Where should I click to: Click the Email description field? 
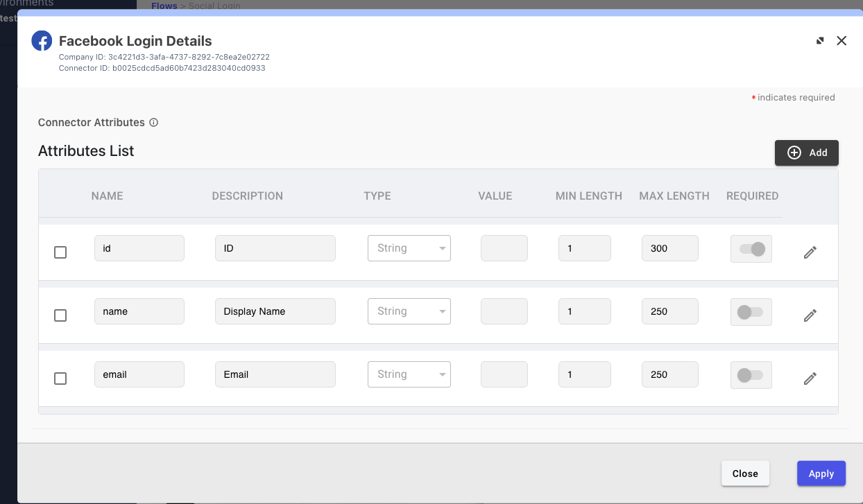(x=275, y=374)
